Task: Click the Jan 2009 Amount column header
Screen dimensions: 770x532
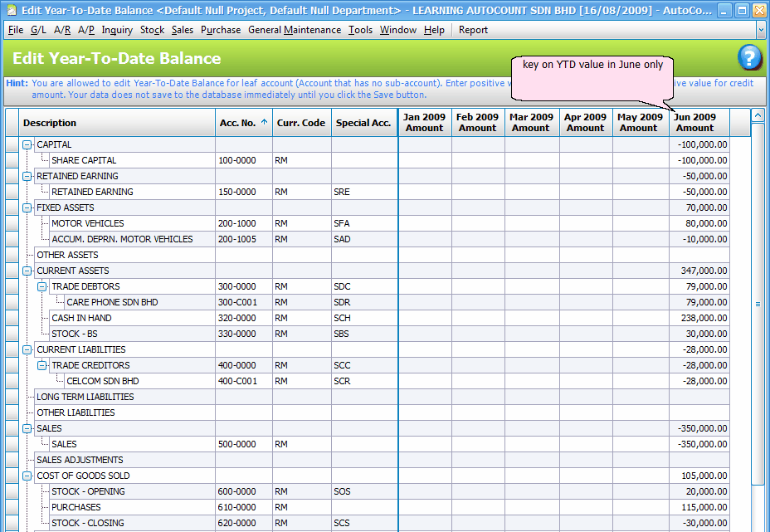Action: pyautogui.click(x=425, y=123)
